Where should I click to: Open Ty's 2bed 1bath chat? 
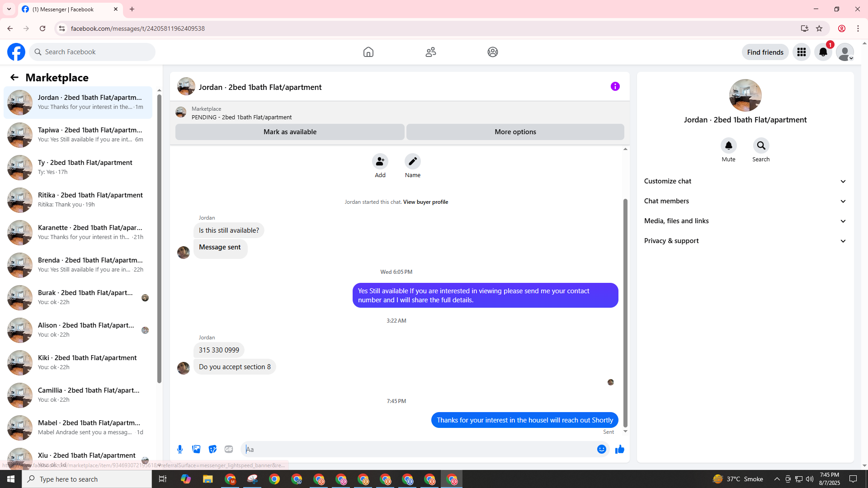(78, 168)
